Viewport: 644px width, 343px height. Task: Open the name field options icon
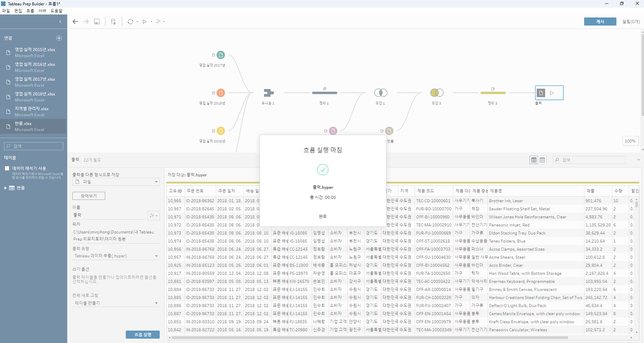153,215
